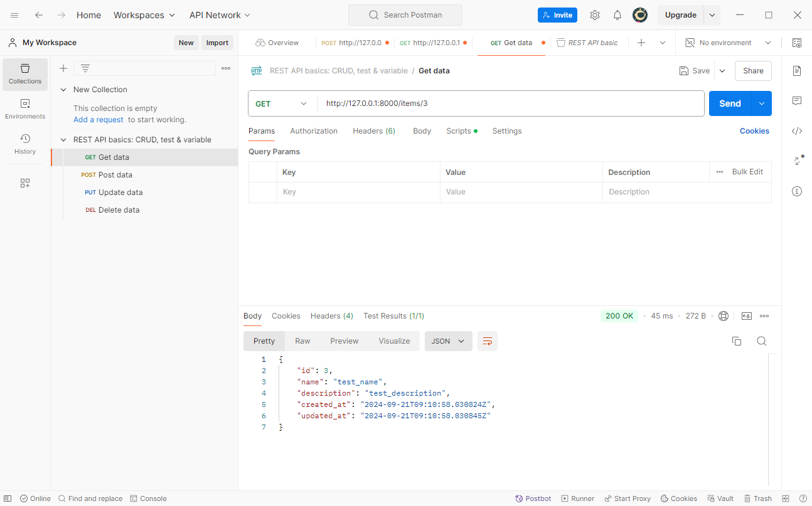
Task: Open the notifications bell icon
Action: (617, 15)
